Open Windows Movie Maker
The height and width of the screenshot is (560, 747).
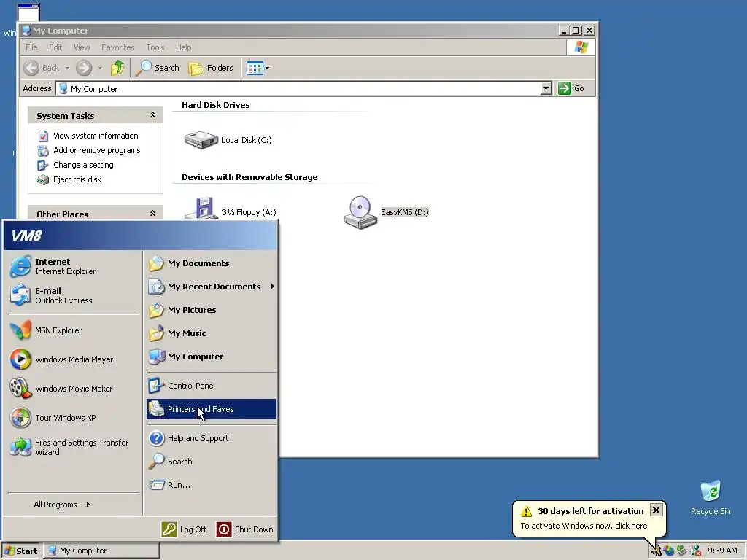pos(74,389)
